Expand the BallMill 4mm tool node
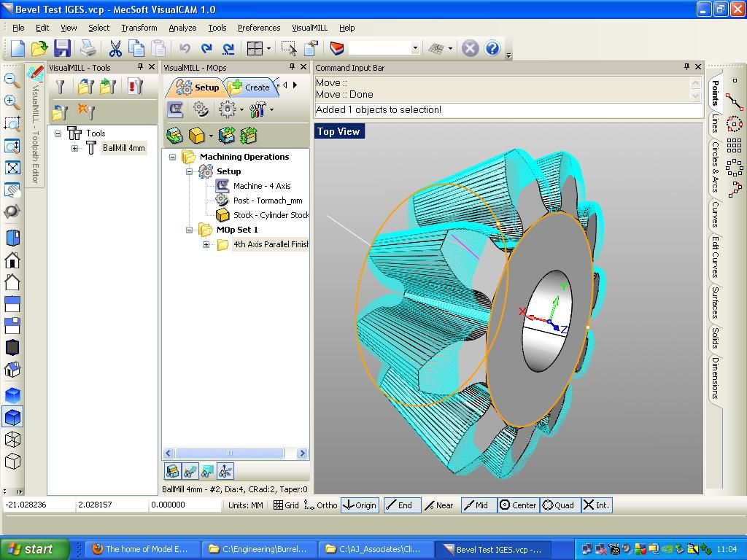 75,149
